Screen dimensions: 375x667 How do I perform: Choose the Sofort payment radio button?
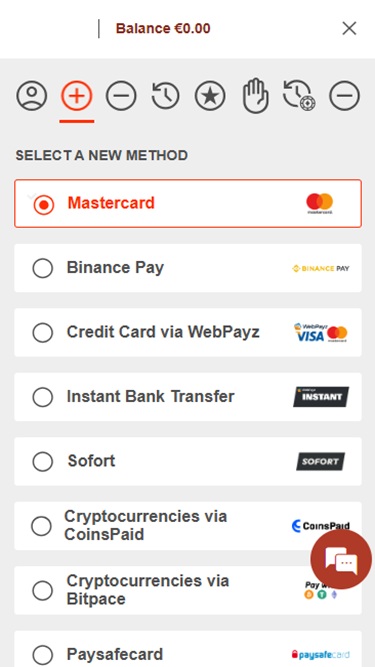click(x=43, y=462)
